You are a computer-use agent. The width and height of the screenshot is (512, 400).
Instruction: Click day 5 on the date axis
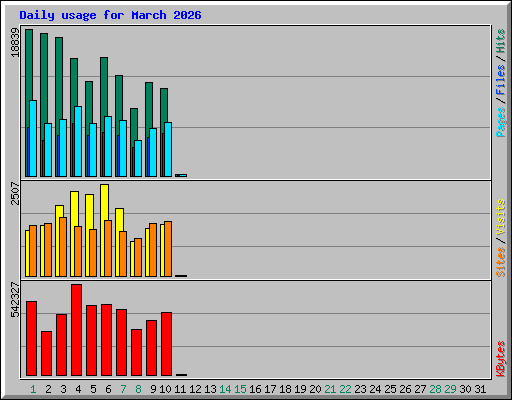[x=93, y=389]
